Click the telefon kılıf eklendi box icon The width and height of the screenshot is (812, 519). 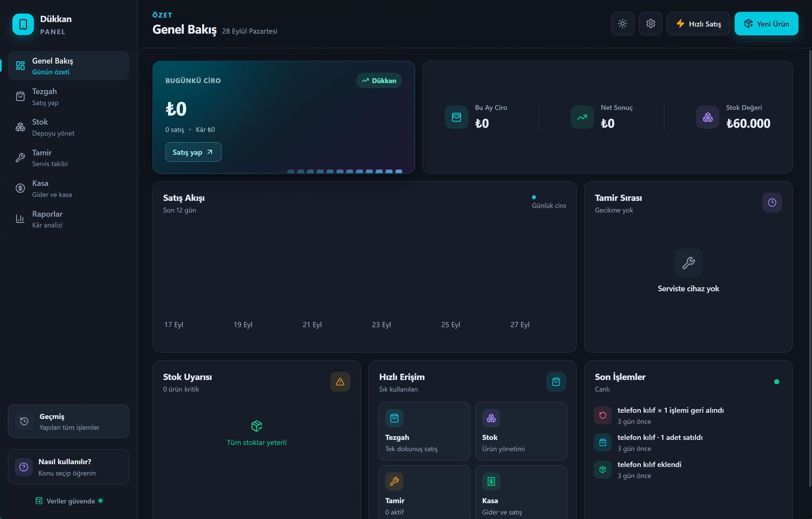603,469
